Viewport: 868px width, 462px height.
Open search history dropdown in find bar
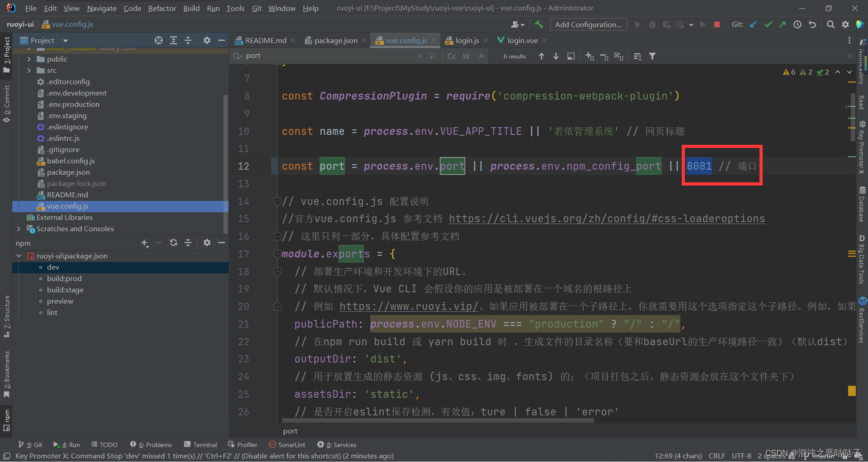(x=238, y=56)
